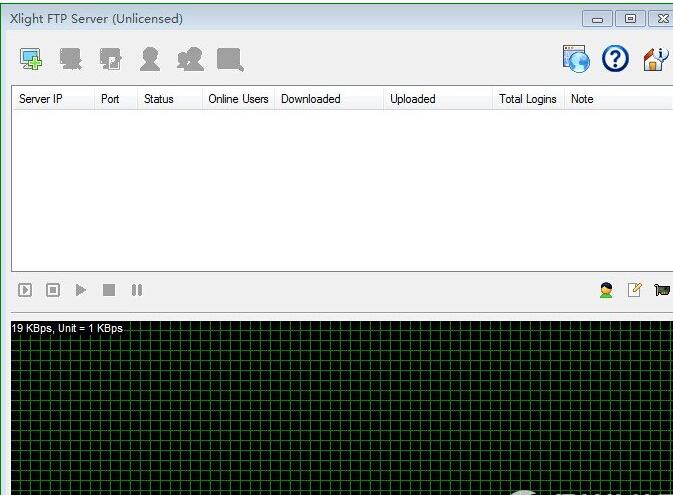The height and width of the screenshot is (495, 673).
Task: Close the Xlight FTP Server window
Action: tap(661, 19)
